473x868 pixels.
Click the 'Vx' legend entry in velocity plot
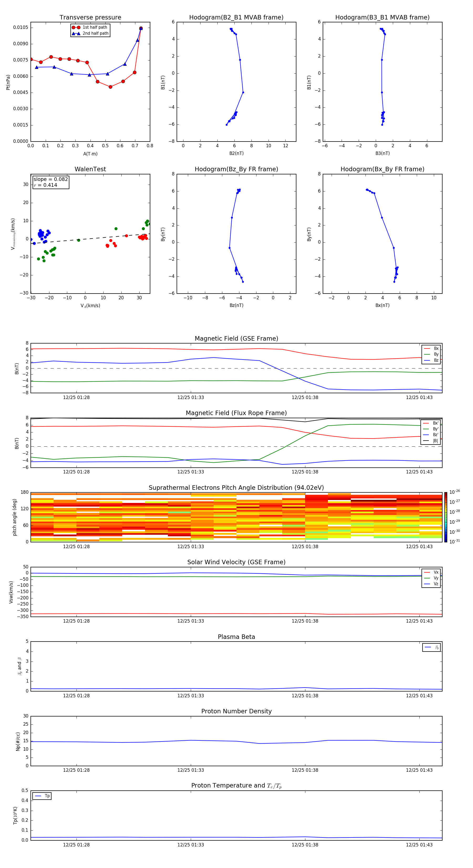[x=431, y=572]
